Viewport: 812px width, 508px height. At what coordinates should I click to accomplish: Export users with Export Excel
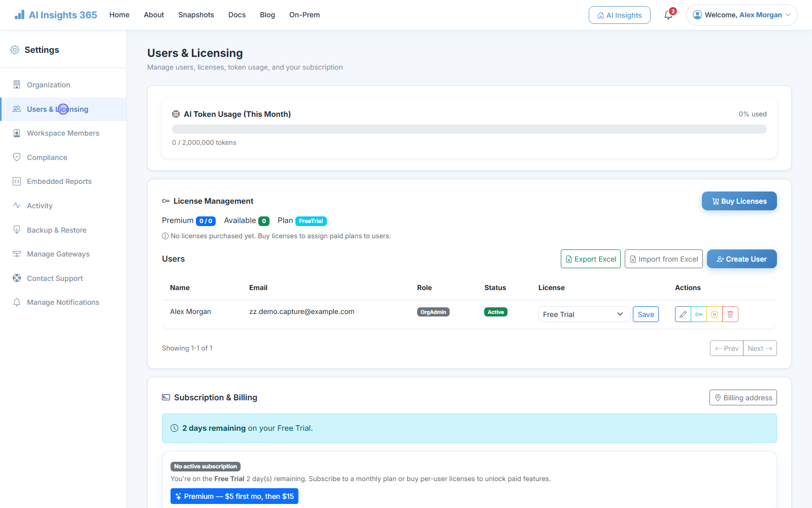coord(591,259)
